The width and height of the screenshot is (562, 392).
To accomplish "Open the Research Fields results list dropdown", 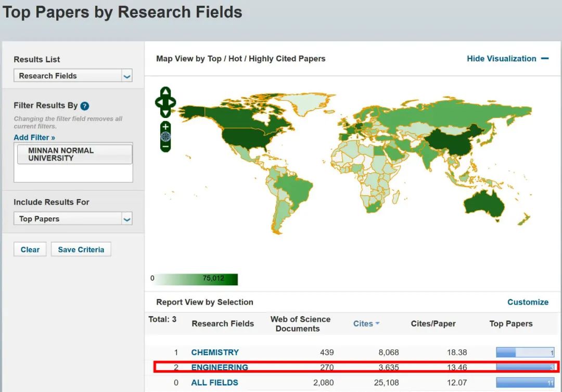I will (73, 76).
